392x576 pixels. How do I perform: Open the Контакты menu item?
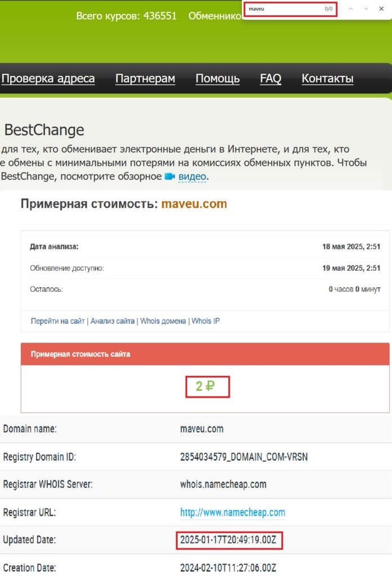point(327,79)
